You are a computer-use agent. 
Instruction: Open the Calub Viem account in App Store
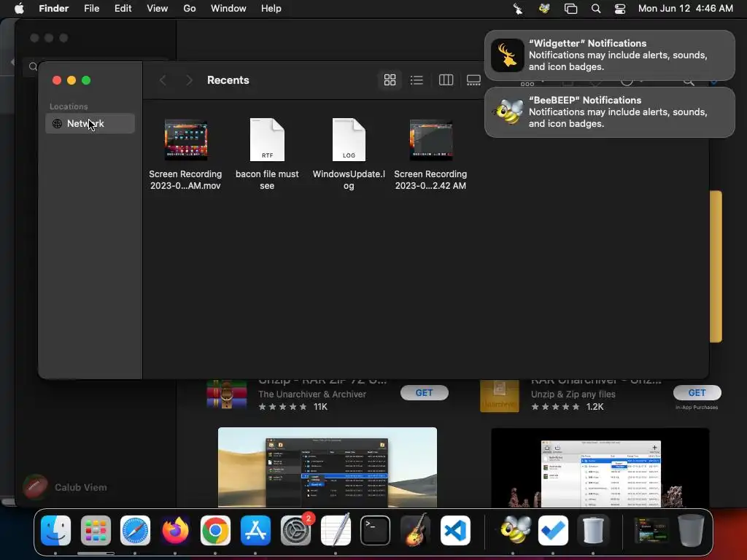pos(65,487)
